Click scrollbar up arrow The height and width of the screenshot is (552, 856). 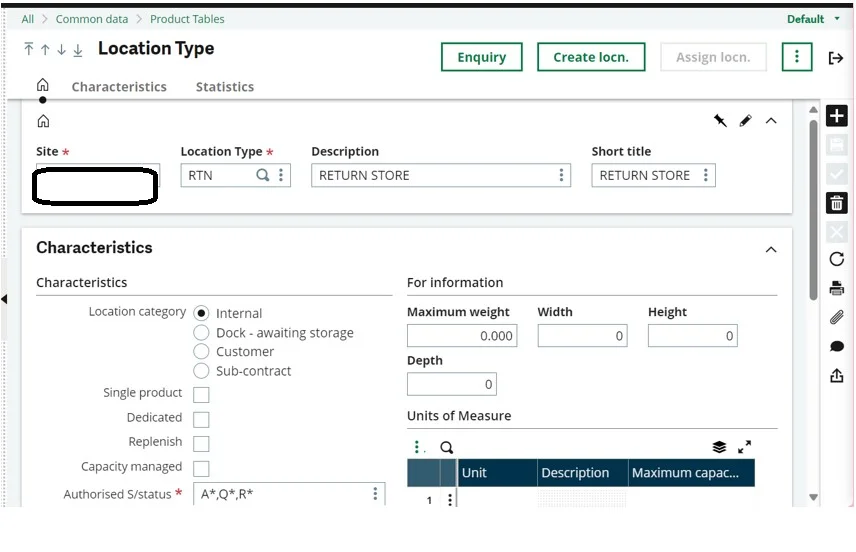(x=813, y=110)
